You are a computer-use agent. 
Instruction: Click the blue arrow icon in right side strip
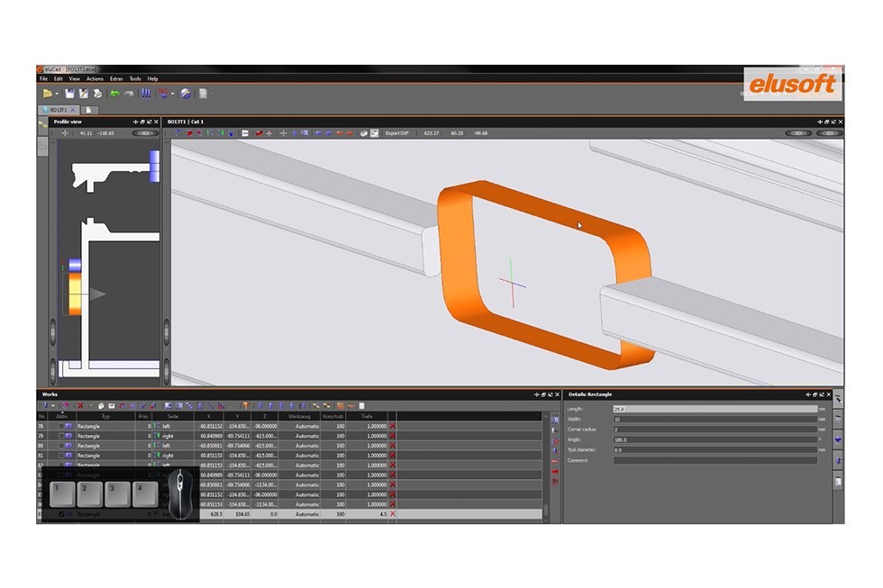coord(839,439)
